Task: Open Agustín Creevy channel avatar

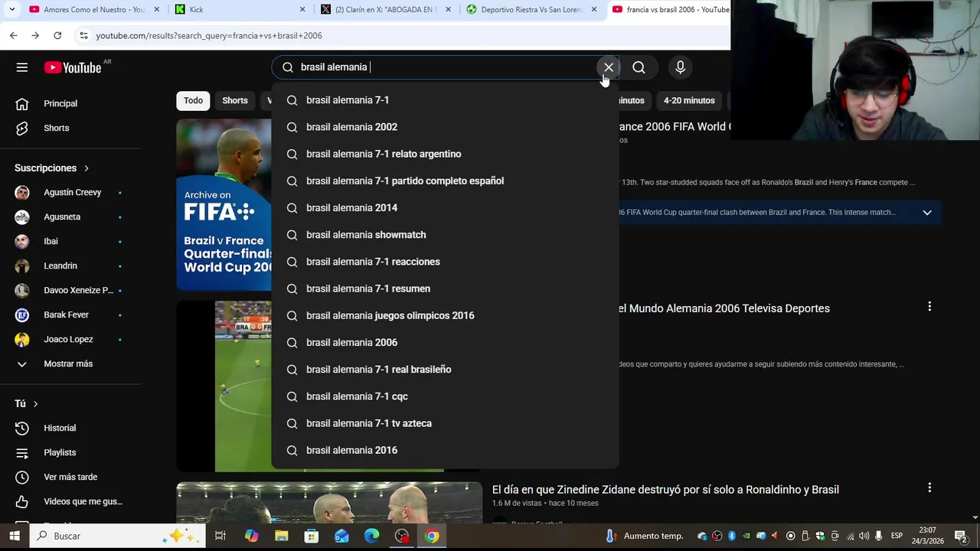Action: pyautogui.click(x=22, y=192)
